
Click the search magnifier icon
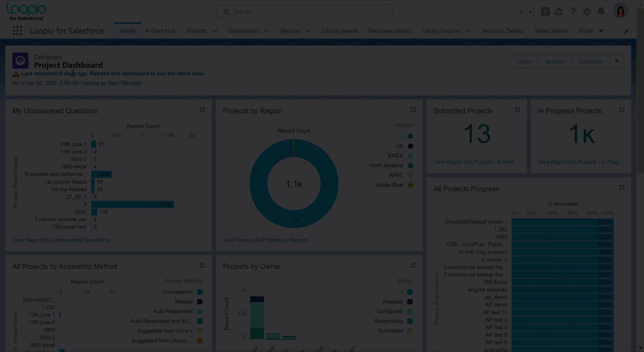(226, 12)
